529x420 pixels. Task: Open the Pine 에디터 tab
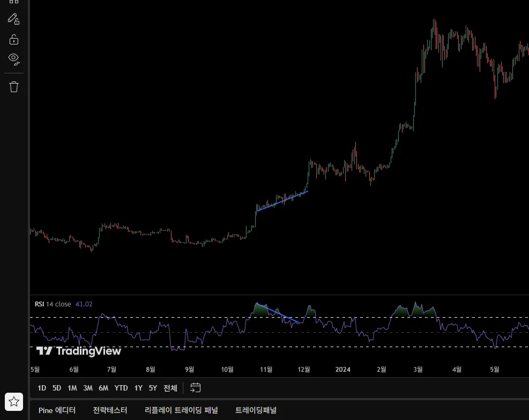point(57,410)
